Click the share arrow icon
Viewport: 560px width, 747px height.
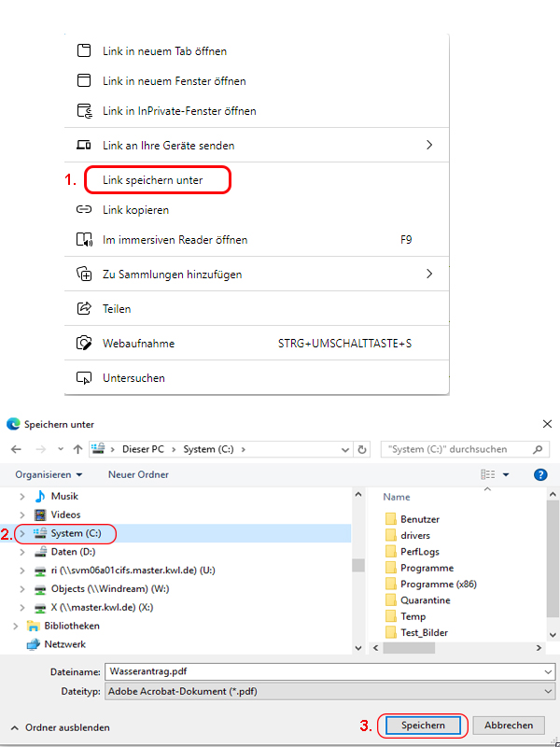(84, 308)
